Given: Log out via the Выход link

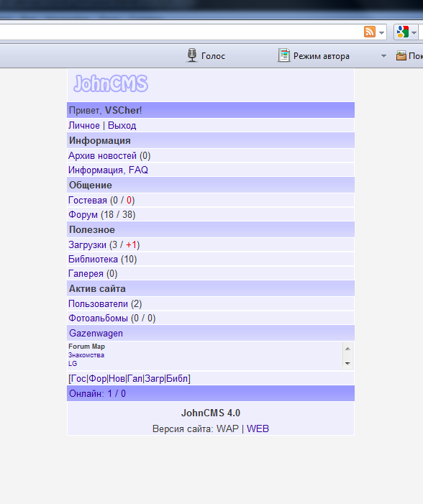Looking at the screenshot, I should coord(122,125).
